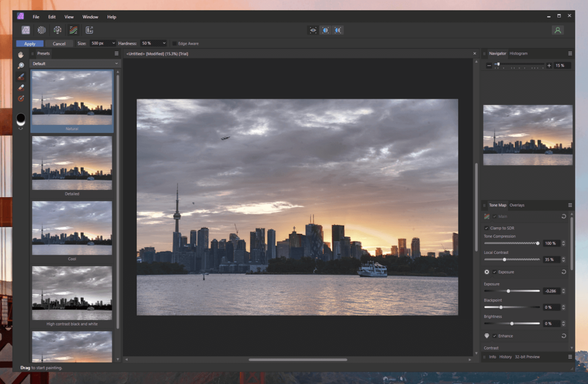Adjust the Tone Compression slider
This screenshot has height=384, width=588.
[512, 243]
